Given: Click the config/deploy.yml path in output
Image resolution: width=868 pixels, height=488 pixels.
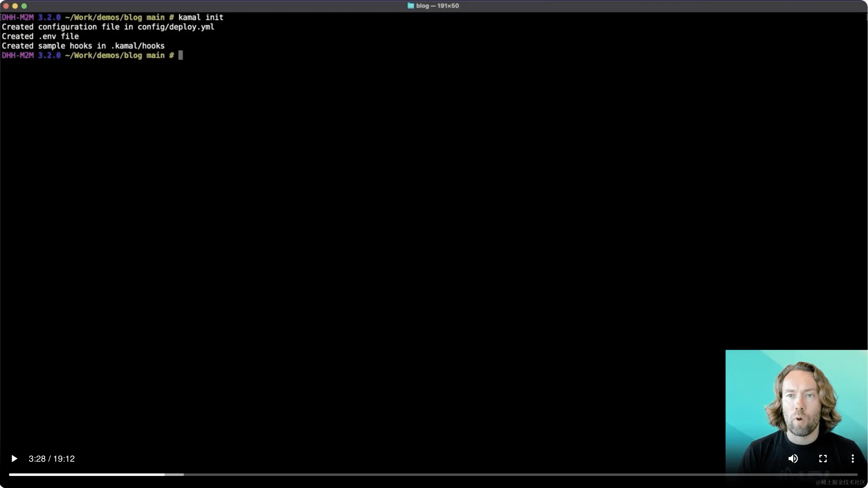Looking at the screenshot, I should click(176, 27).
